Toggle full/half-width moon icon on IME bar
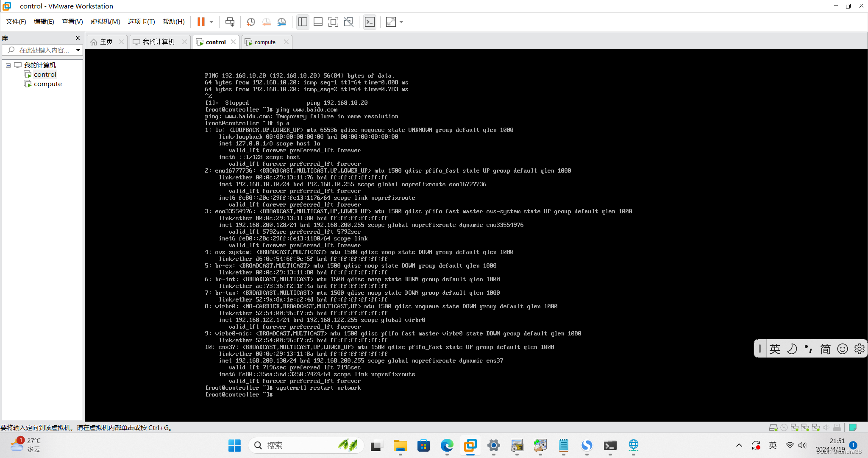The height and width of the screenshot is (458, 868). [x=792, y=349]
